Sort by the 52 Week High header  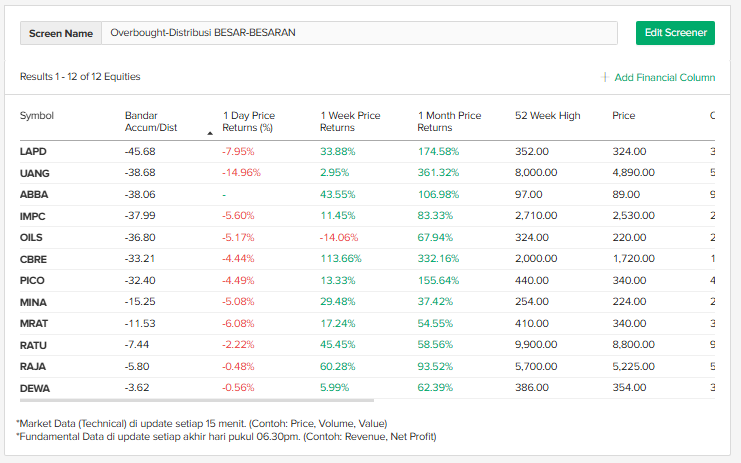[547, 116]
